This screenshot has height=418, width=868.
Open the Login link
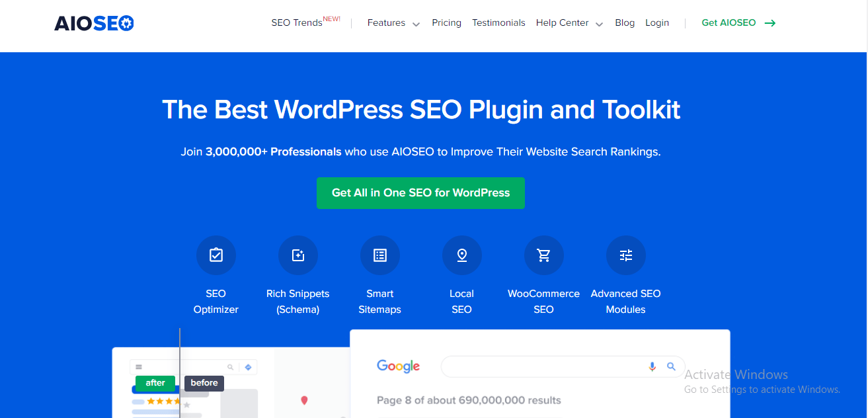pyautogui.click(x=657, y=22)
